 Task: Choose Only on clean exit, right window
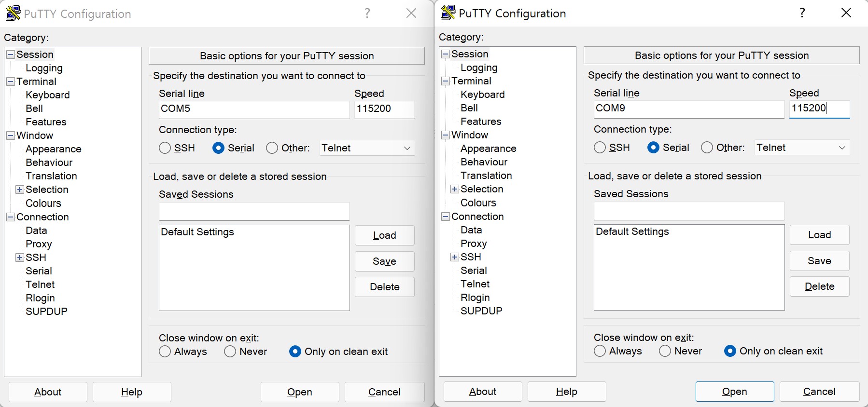730,351
